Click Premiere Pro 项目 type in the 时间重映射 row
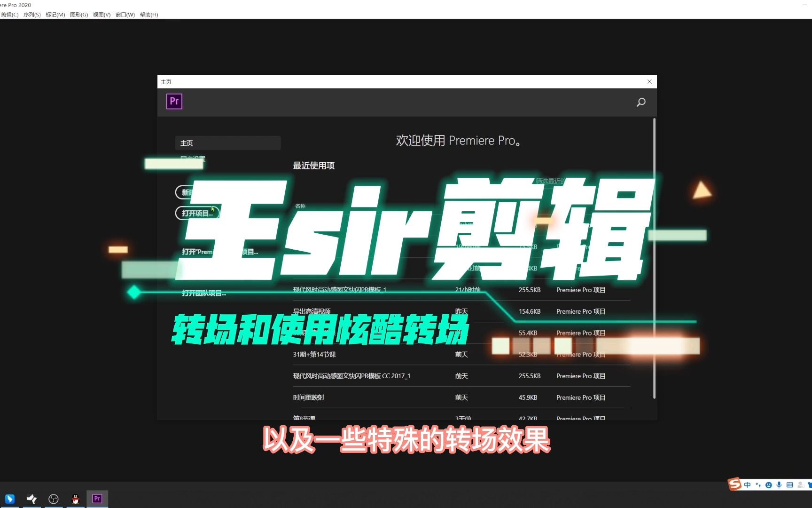This screenshot has width=812, height=508. tap(581, 397)
